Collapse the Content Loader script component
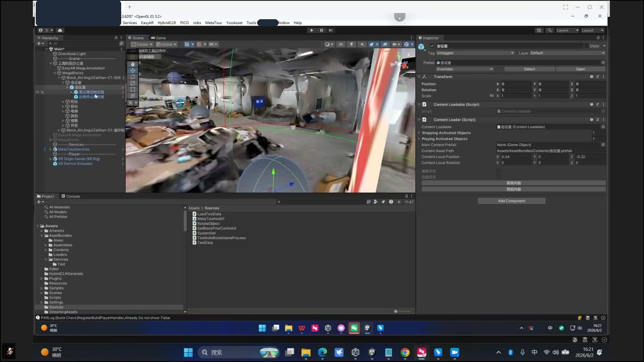The image size is (644, 362). point(419,120)
